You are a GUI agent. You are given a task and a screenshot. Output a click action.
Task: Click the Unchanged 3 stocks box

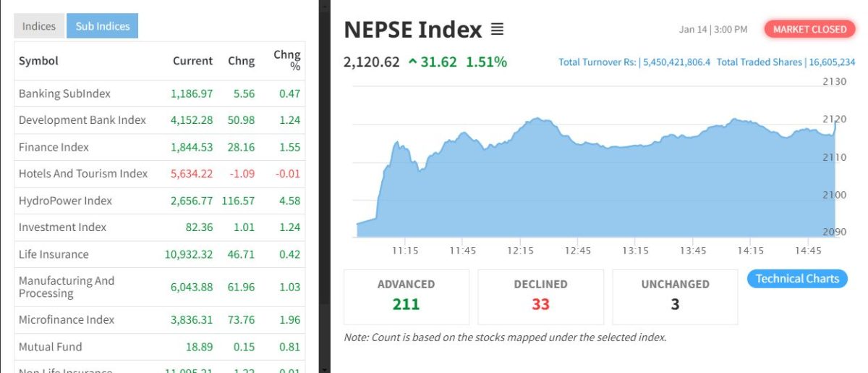[x=675, y=296]
